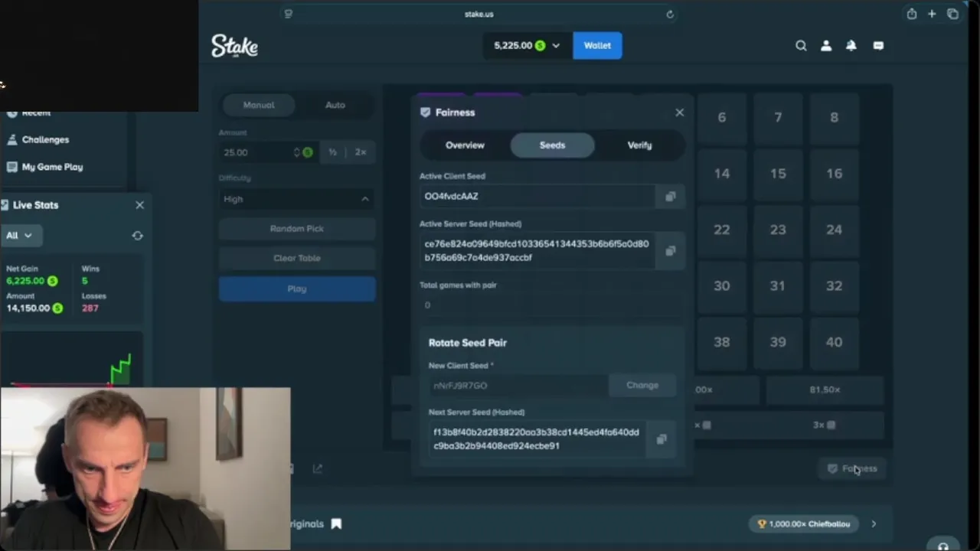Click the Fairness link below game
Viewport: 980px width, 551px height.
[851, 468]
